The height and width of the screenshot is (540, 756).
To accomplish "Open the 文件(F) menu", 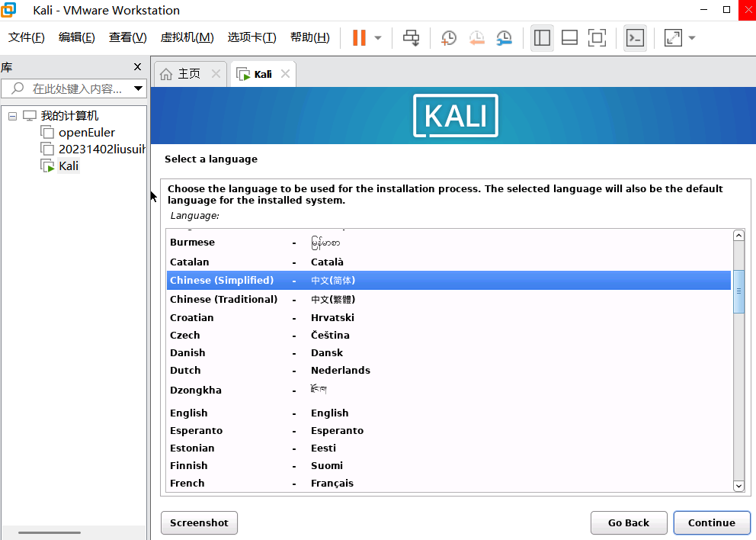I will [27, 37].
